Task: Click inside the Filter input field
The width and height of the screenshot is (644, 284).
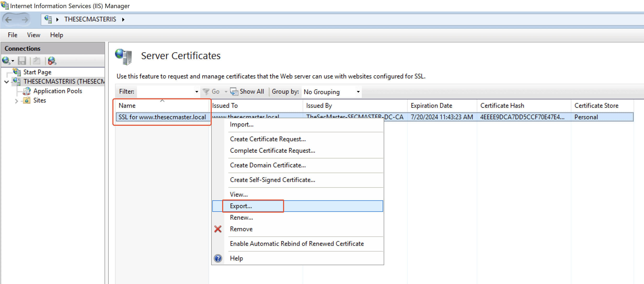Action: tap(165, 92)
